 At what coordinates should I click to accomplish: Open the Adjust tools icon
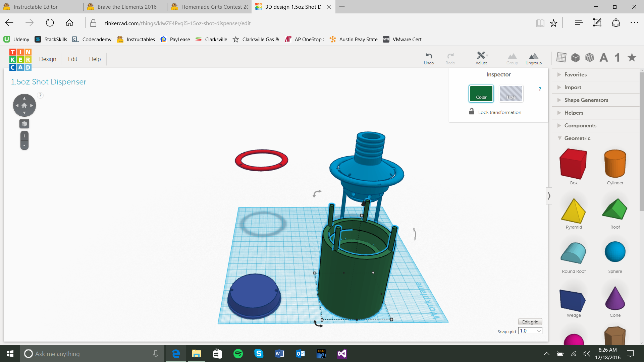point(481,56)
